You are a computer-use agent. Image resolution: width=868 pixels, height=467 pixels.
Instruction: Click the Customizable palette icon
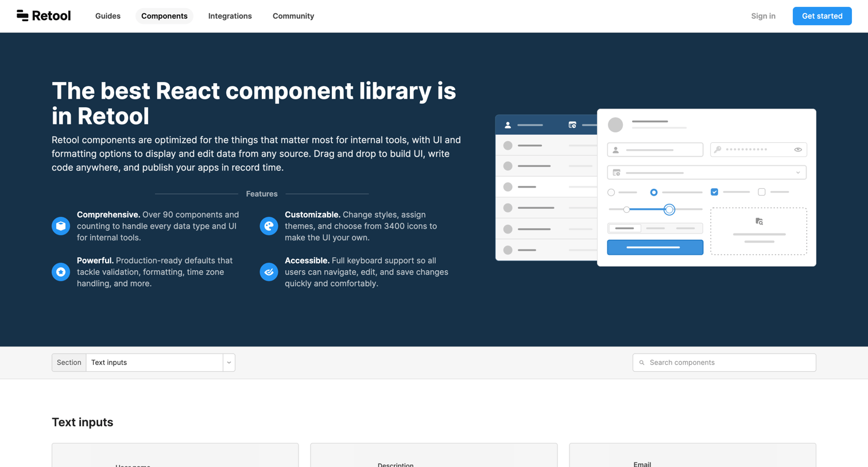(269, 226)
